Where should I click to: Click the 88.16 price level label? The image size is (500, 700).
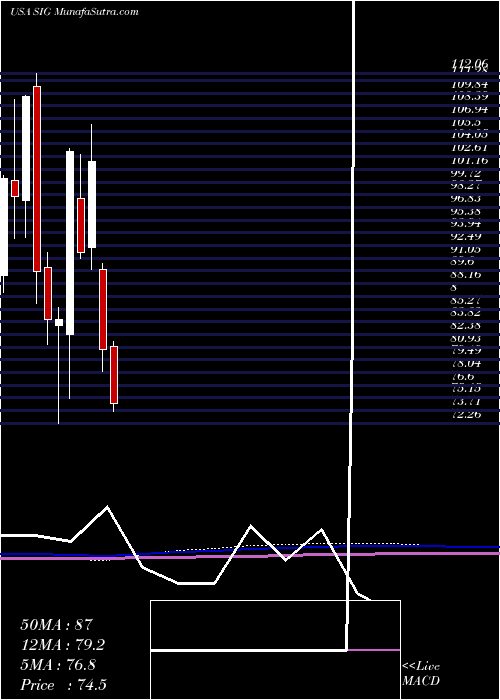[468, 274]
